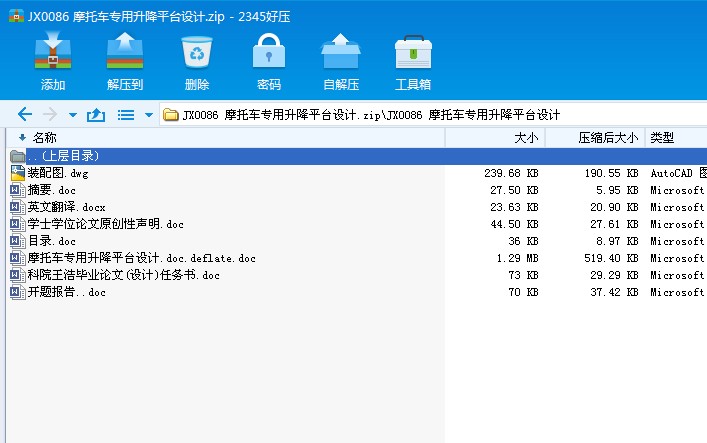
Task: Click the 自解压 (Self-extract) icon
Action: (x=340, y=51)
